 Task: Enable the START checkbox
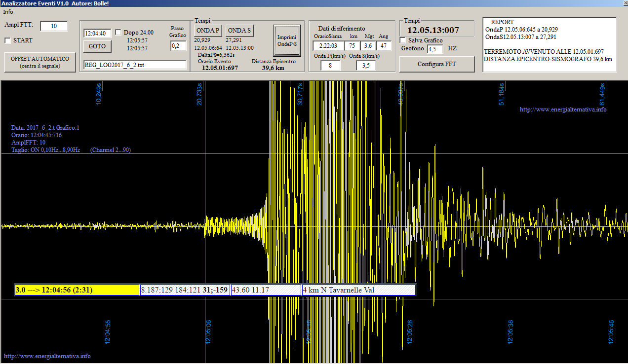click(x=7, y=40)
